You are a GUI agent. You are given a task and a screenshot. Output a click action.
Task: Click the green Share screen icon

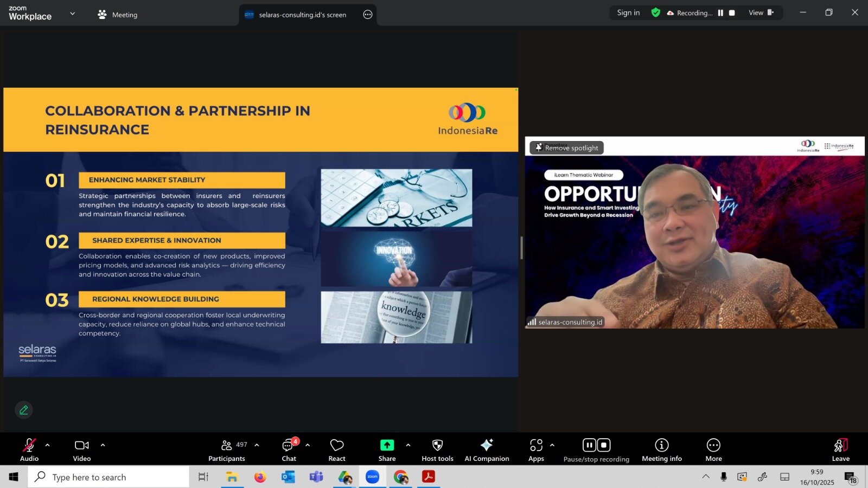[387, 445]
